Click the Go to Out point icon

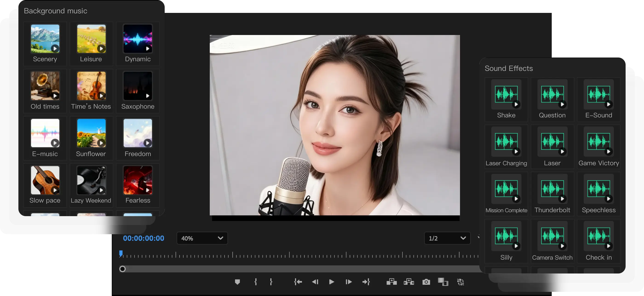pos(366,282)
